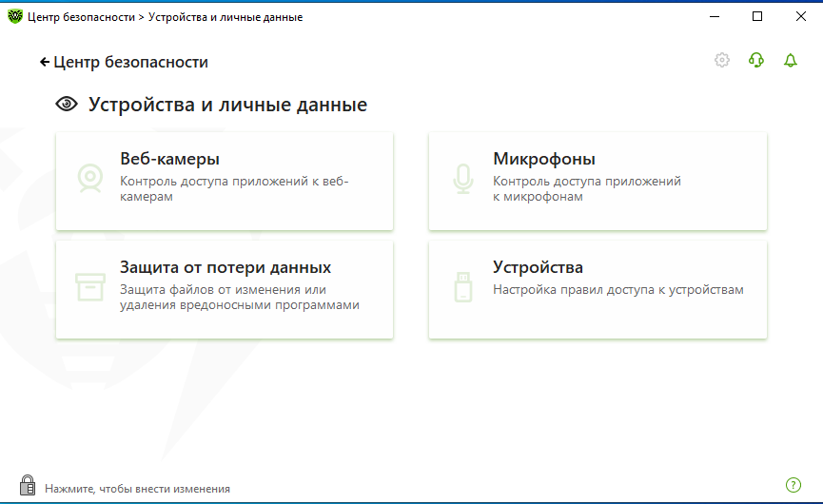
Task: Click the eye icon beside heading
Action: 67,104
